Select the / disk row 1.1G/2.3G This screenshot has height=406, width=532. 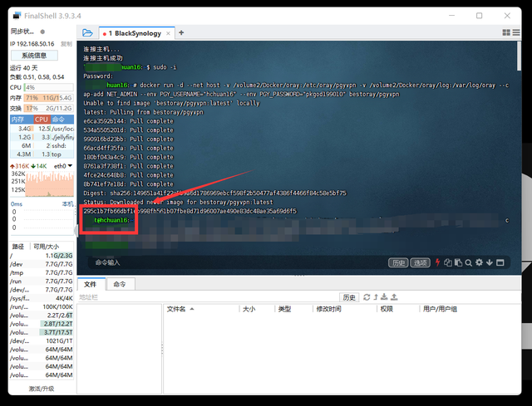(x=42, y=256)
